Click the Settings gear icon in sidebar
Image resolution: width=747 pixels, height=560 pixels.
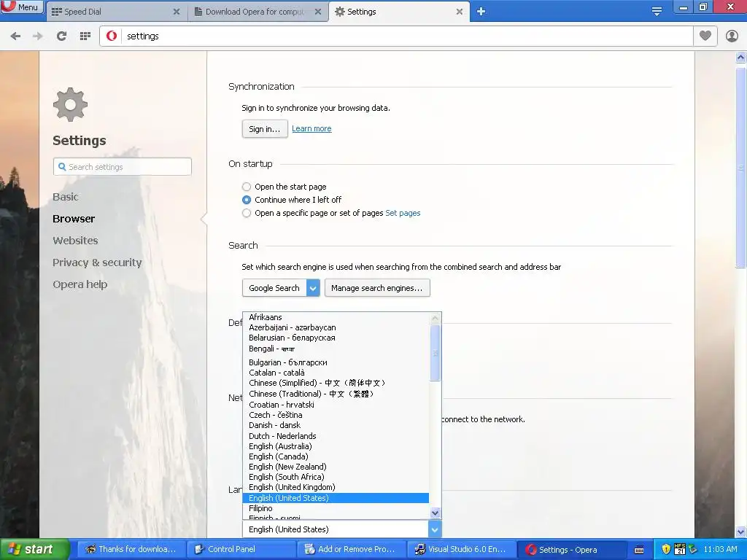click(71, 104)
